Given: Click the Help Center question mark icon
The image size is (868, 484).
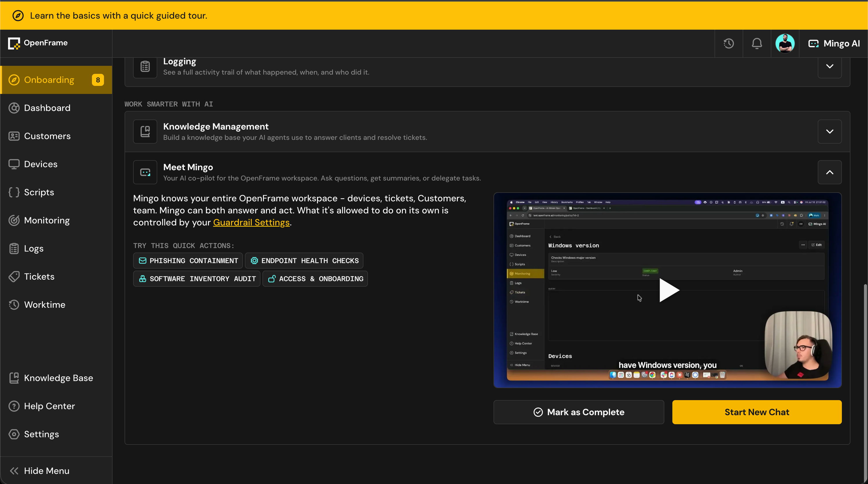Looking at the screenshot, I should 14,406.
